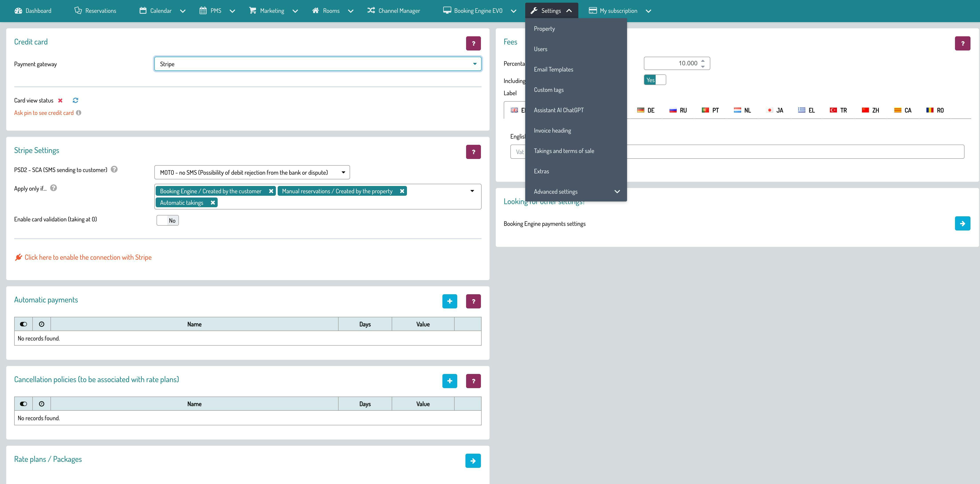The width and height of the screenshot is (980, 484).
Task: Click the PSD2 - SCA help tooltip icon
Action: pos(114,170)
